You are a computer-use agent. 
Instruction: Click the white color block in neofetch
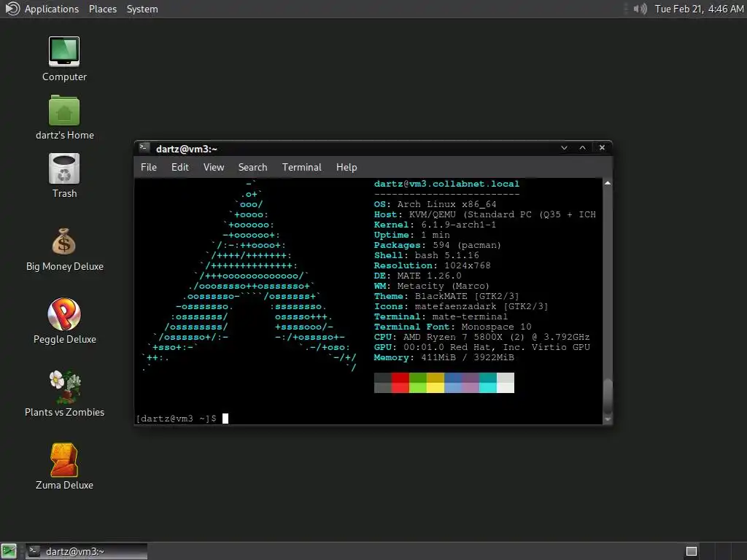coord(506,383)
